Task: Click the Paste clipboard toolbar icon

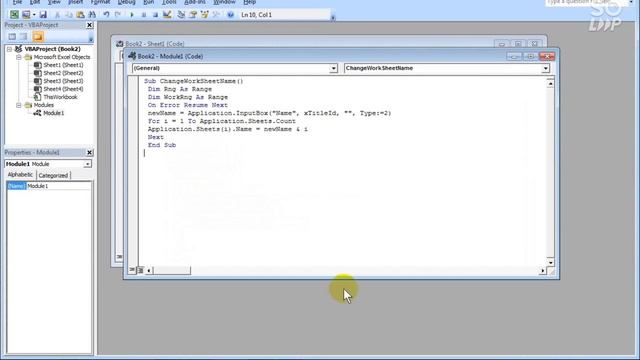Action: coord(80,15)
